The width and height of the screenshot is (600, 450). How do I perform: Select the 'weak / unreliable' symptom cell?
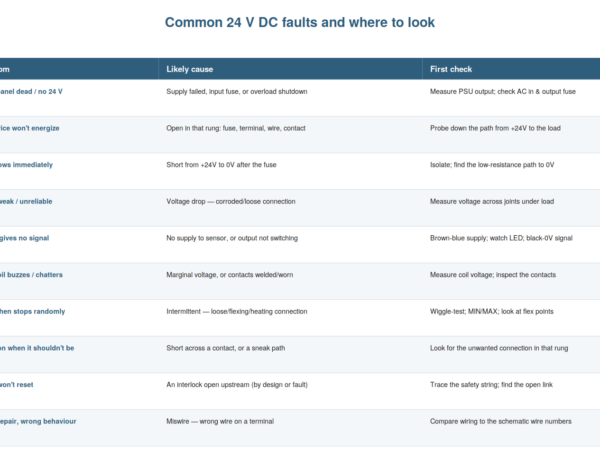[x=26, y=201]
